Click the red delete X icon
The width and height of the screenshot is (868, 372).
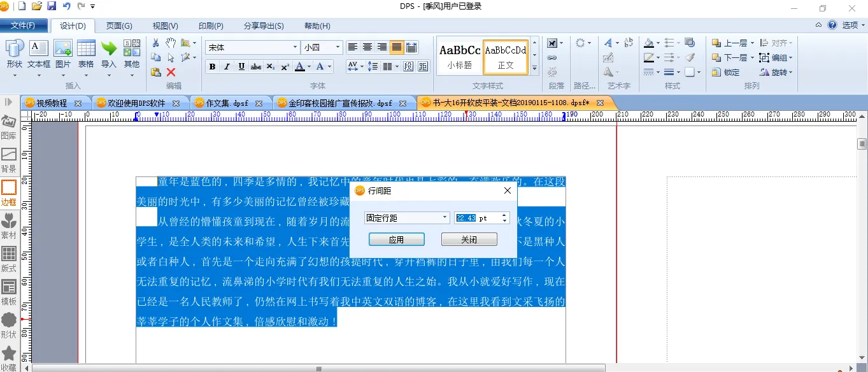pyautogui.click(x=171, y=72)
